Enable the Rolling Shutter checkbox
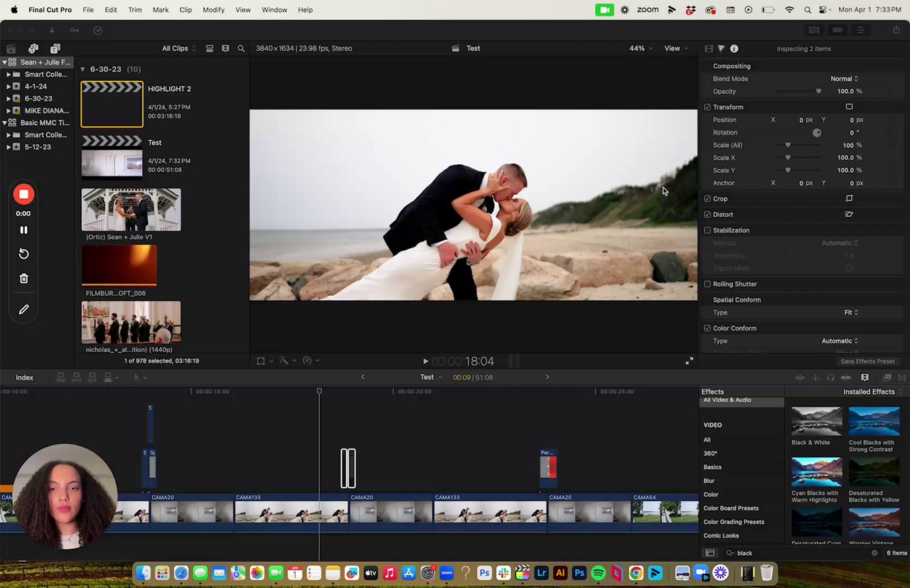Viewport: 910px width, 588px height. 707,284
